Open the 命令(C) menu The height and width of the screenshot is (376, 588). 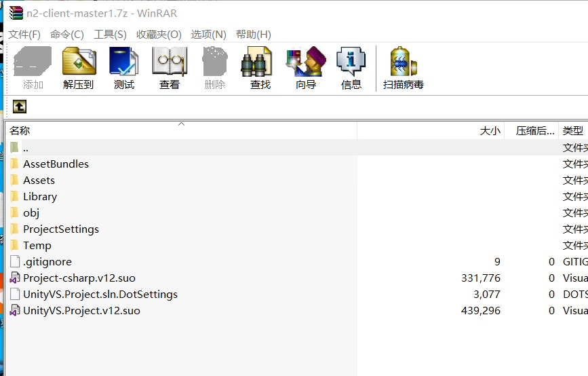(66, 35)
